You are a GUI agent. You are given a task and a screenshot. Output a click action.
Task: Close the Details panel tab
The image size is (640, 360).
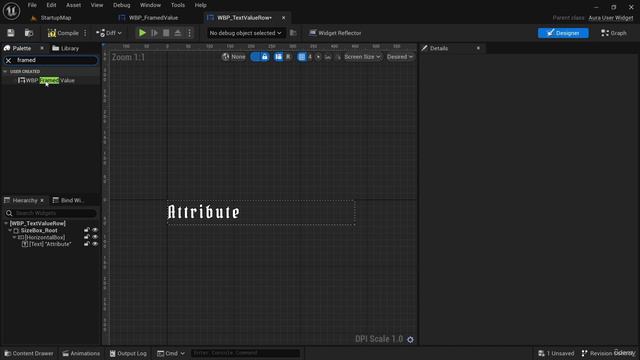pos(478,48)
